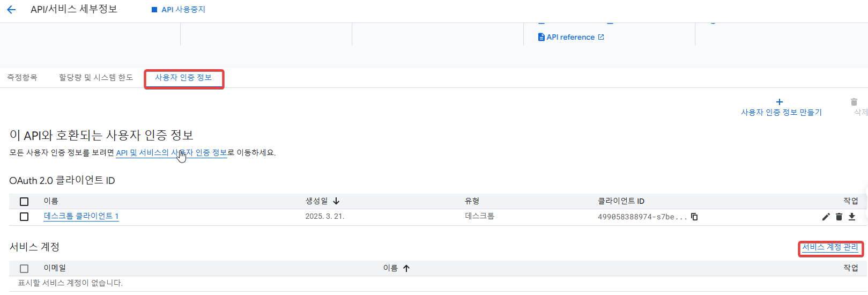Viewport: 868px width, 295px height.
Task: Tick the checkbox for 데스크톱 클라이언트 1
Action: 24,217
